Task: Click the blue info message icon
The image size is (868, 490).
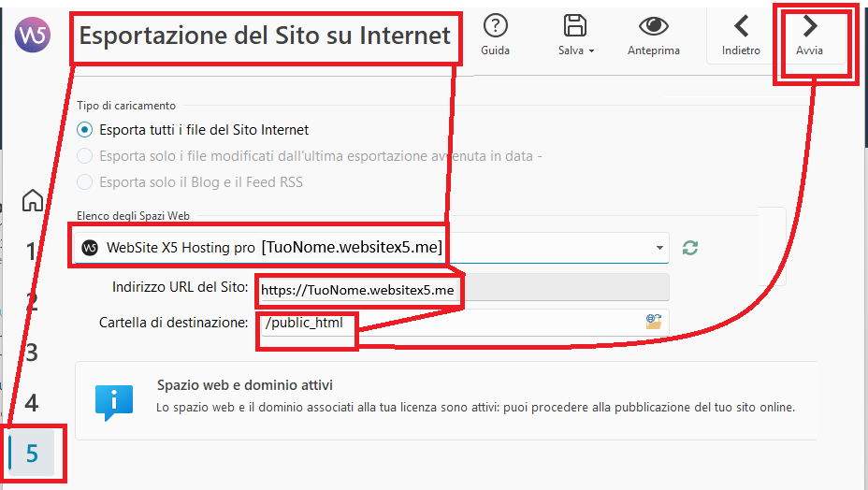Action: click(x=113, y=401)
